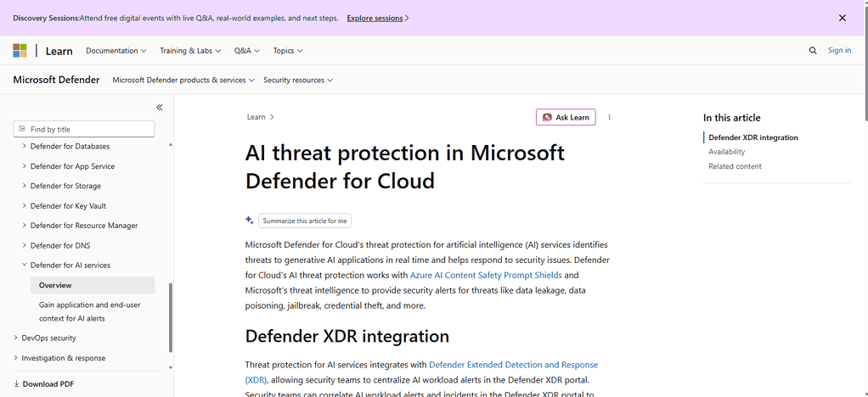Open Azure AI Content Safety Prompt Shields link

pyautogui.click(x=486, y=275)
